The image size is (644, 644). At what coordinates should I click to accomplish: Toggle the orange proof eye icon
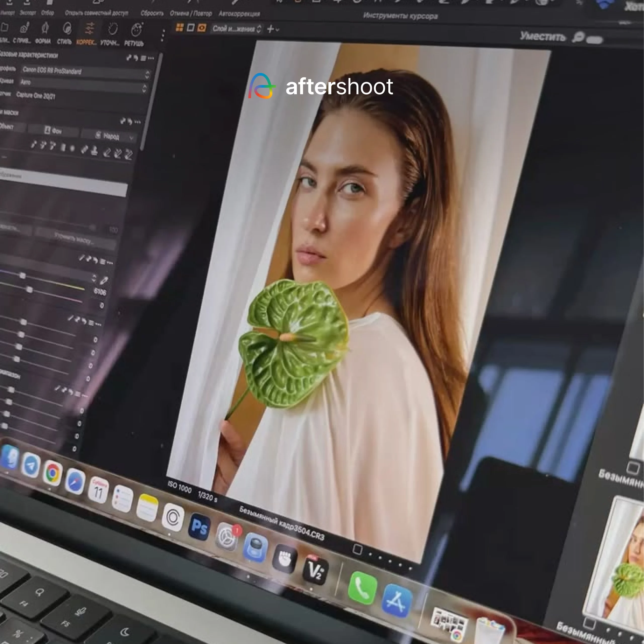tap(202, 28)
